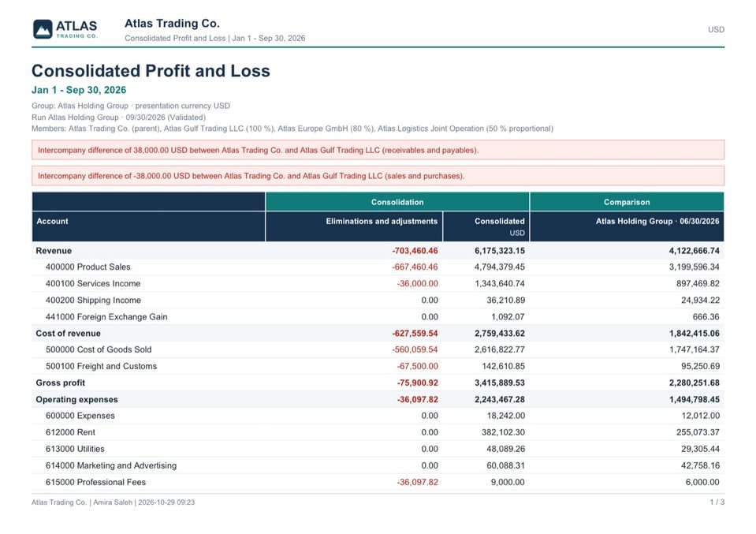756x534 pixels.
Task: Click the '441000 Foreign Exchange Gain' account row
Action: click(378, 317)
